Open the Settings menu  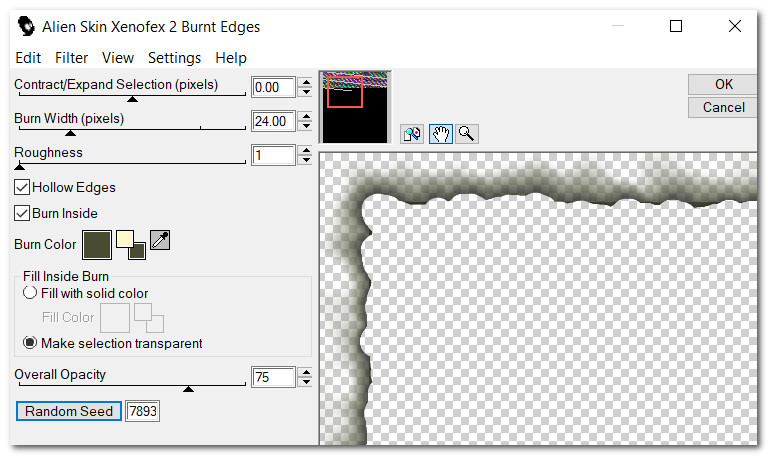click(174, 58)
